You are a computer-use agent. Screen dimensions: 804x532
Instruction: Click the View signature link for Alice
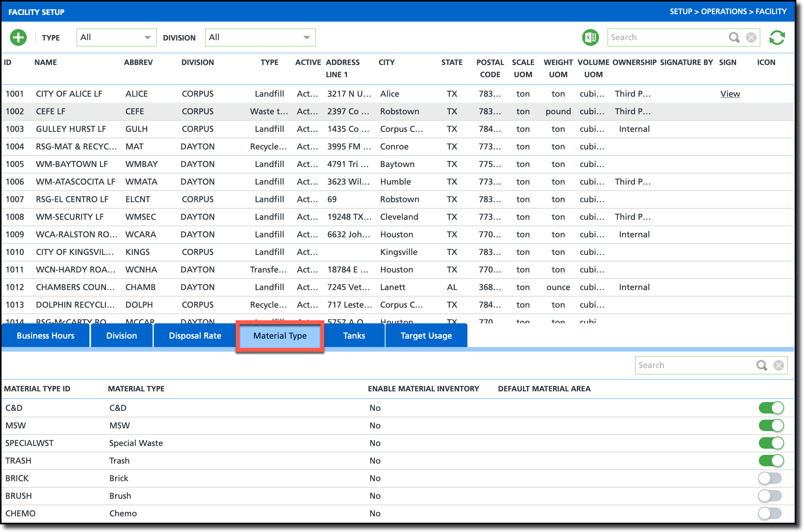730,94
